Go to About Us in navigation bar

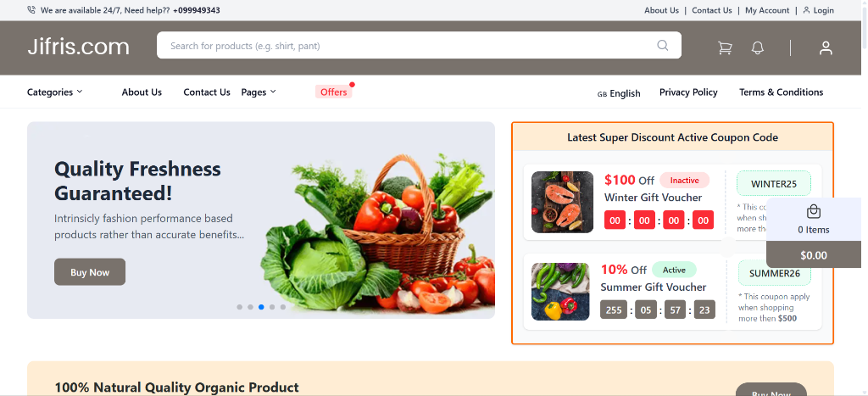click(142, 92)
